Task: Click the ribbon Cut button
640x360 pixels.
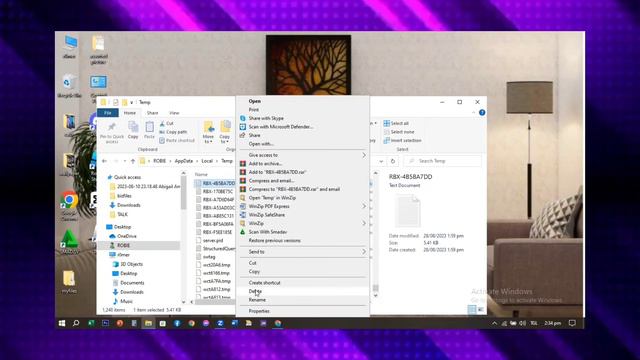Action: [167, 123]
